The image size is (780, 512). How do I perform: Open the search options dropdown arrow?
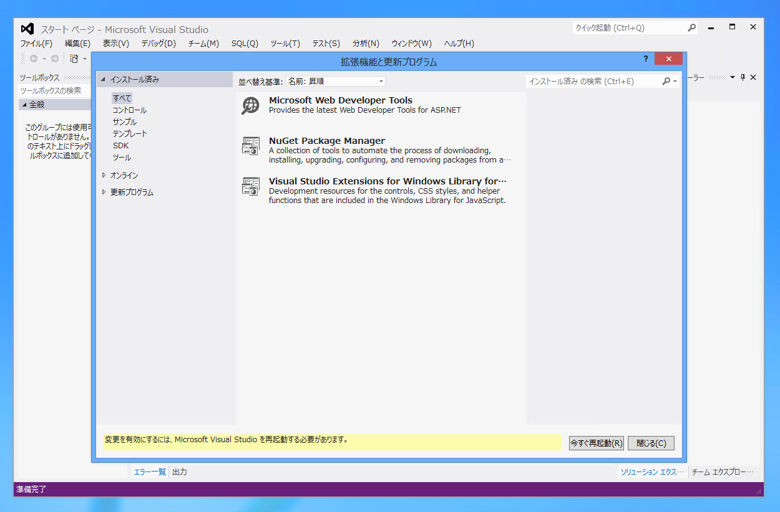coord(675,82)
